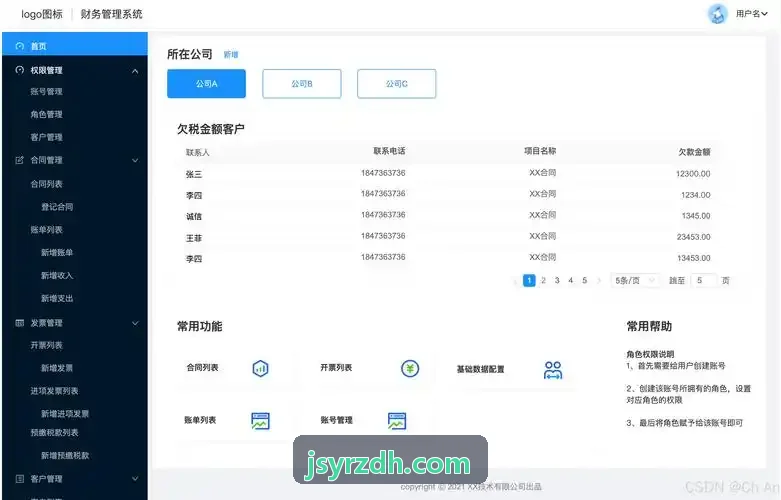Open the 账号管理 shortcut label
Screen dimensions: 781x500
[337, 420]
